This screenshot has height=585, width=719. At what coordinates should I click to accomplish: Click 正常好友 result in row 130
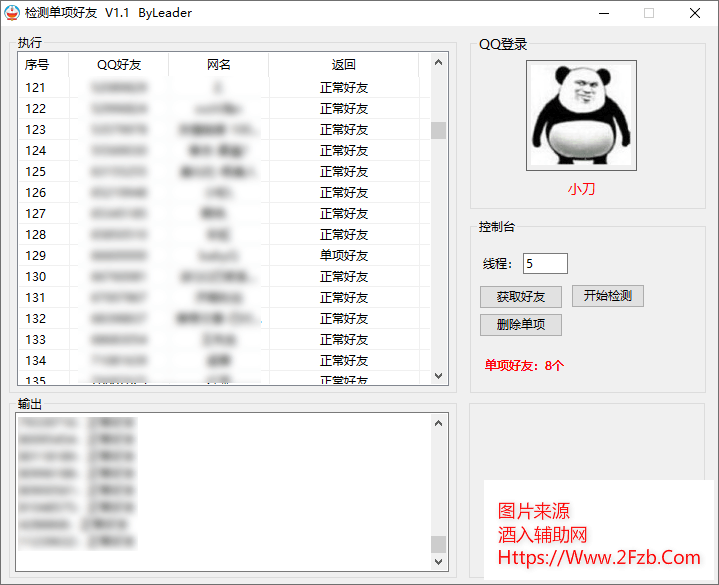(344, 277)
